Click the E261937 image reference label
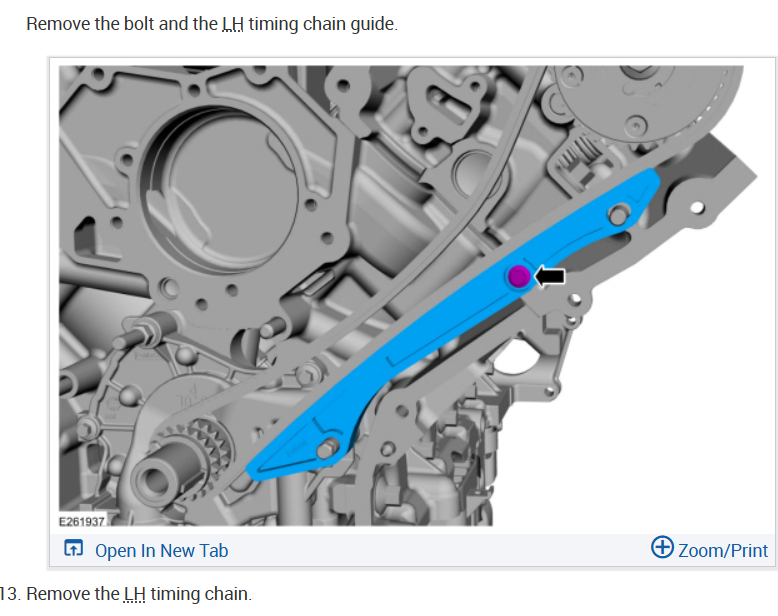Viewport: 778px width, 616px height. pyautogui.click(x=82, y=521)
